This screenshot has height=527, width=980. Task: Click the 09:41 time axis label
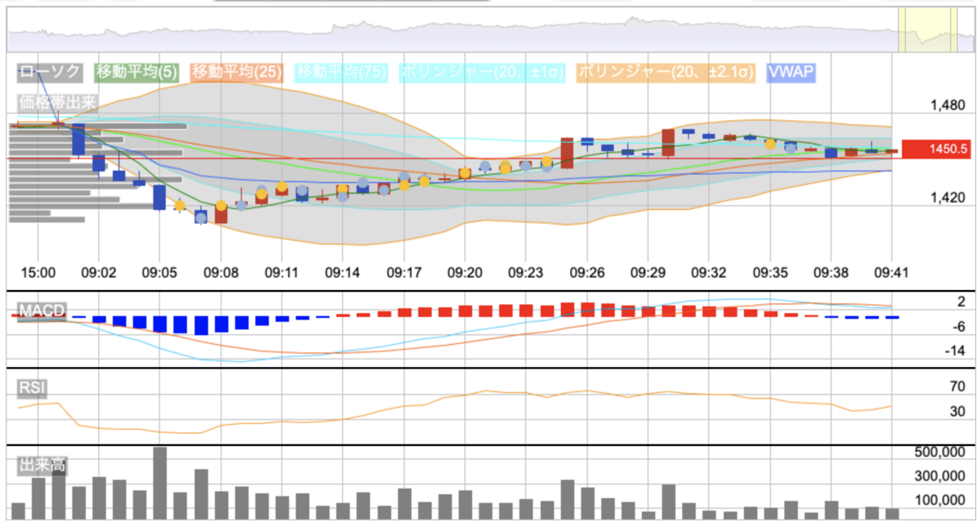click(890, 271)
